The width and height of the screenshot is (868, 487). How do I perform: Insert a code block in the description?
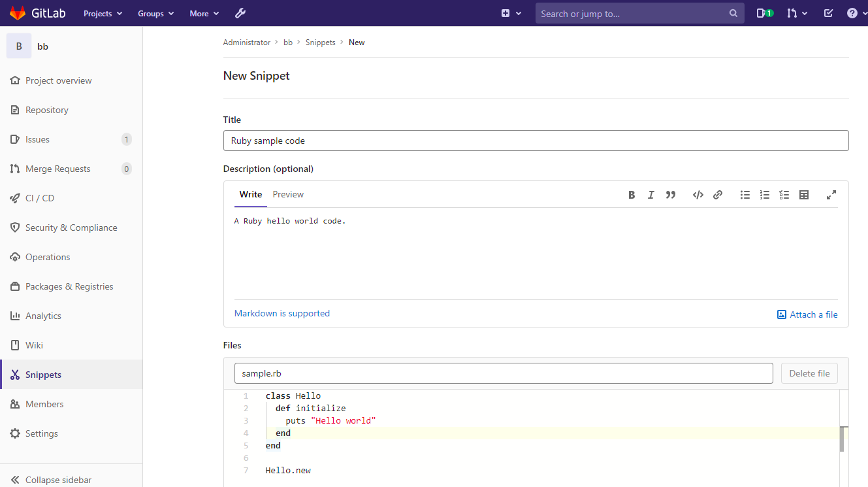(x=698, y=194)
